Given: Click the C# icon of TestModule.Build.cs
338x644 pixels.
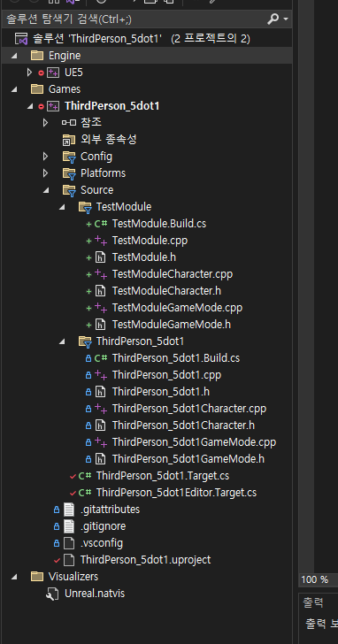Looking at the screenshot, I should [101, 224].
